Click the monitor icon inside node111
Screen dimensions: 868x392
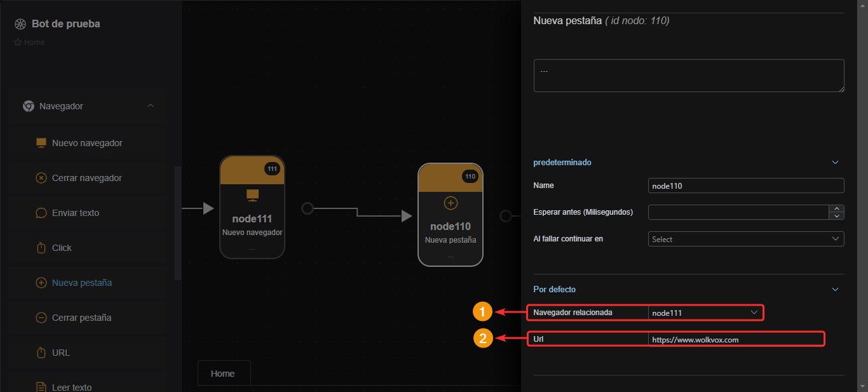(252, 194)
